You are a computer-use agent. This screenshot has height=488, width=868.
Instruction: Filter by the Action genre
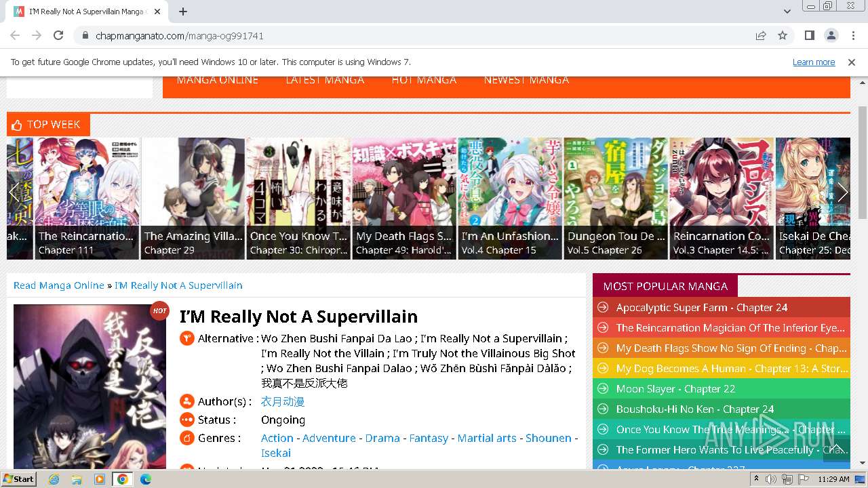(277, 439)
